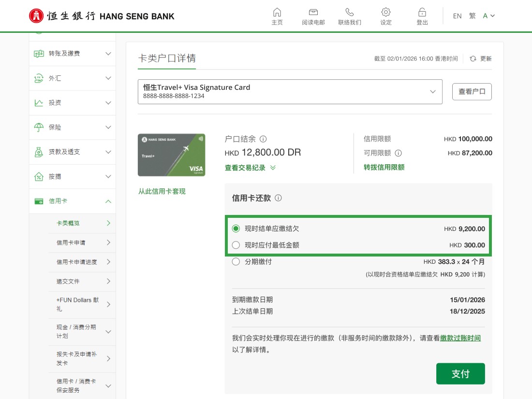Open the 缴款过账时间 link
The image size is (532, 399).
coord(460,338)
